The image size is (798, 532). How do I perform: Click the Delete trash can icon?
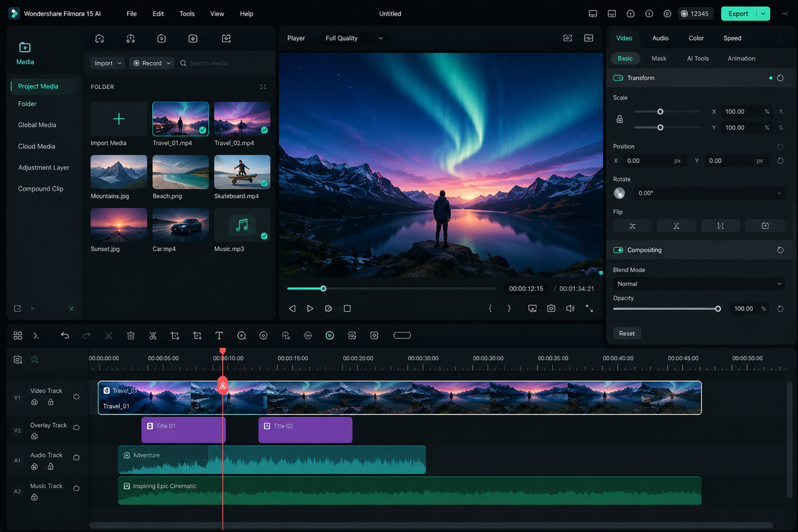pyautogui.click(x=131, y=336)
